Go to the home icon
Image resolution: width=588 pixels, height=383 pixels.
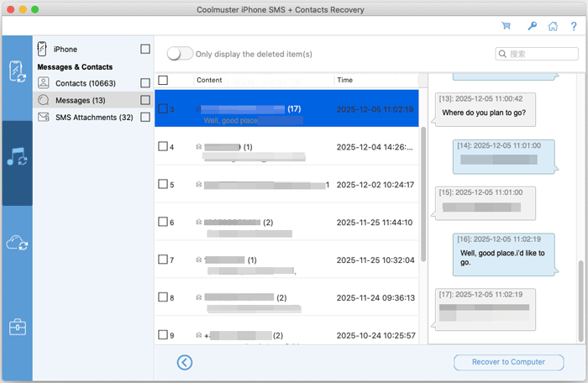point(553,26)
